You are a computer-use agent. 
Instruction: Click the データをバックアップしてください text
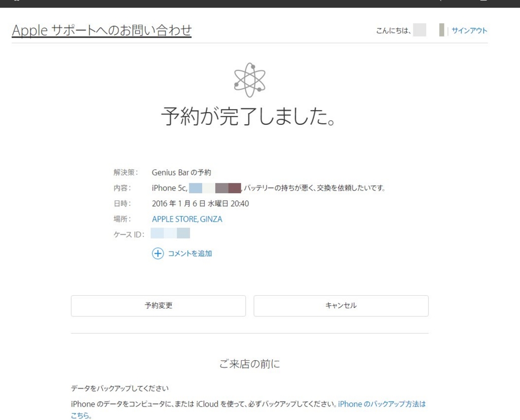click(120, 388)
